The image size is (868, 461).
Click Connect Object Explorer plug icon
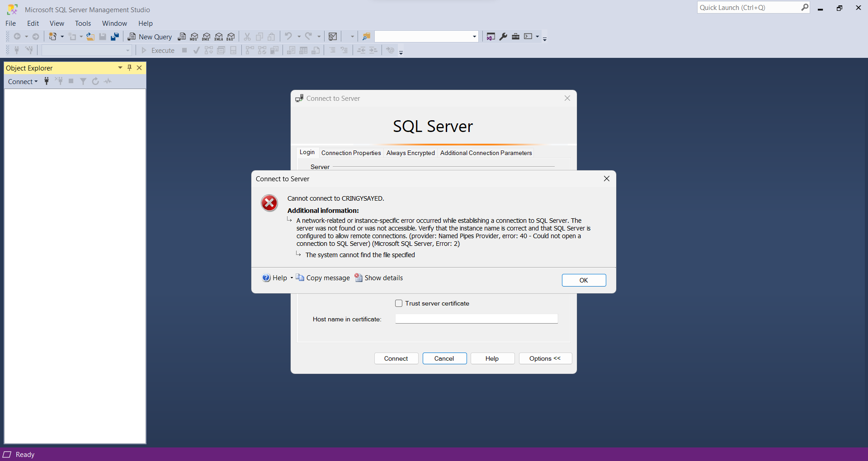pyautogui.click(x=47, y=81)
